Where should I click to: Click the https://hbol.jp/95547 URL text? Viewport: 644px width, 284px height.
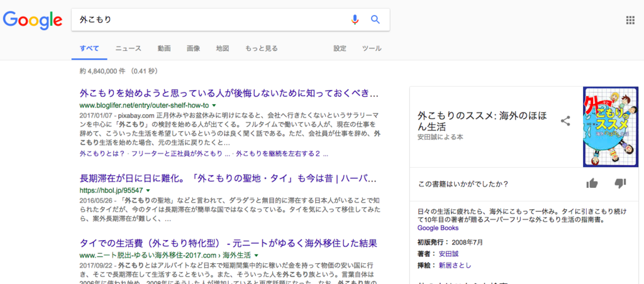coord(111,190)
